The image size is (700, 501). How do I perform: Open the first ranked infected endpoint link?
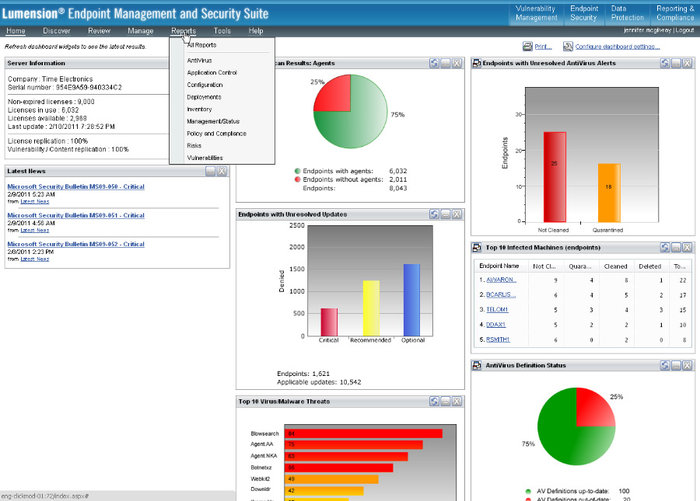point(501,280)
